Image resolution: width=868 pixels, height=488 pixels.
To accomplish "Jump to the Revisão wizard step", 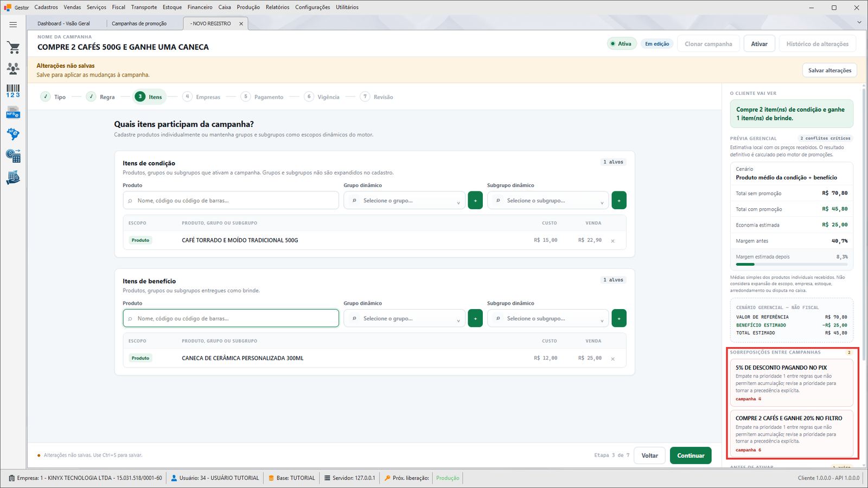I will pyautogui.click(x=376, y=97).
